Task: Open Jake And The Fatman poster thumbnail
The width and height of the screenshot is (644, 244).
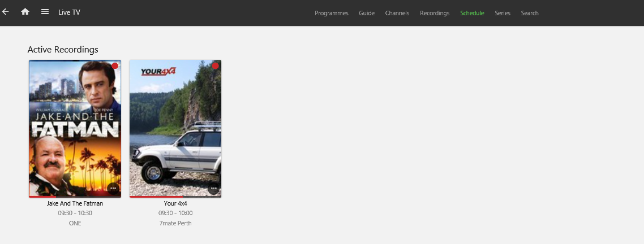Action: [x=75, y=128]
